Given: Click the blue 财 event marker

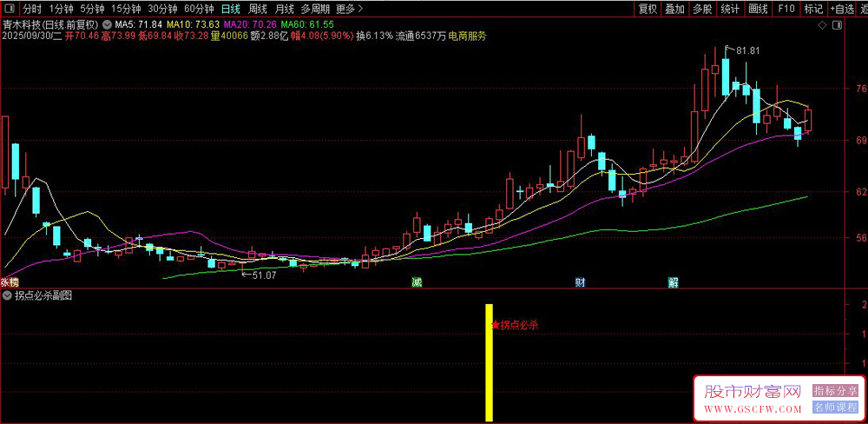Looking at the screenshot, I should [580, 282].
